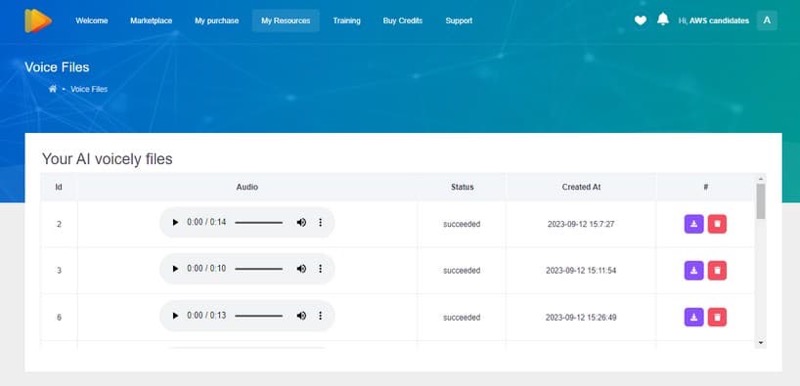This screenshot has width=800, height=386.
Task: Seek in the 0:13 audio progress bar
Action: (x=259, y=316)
